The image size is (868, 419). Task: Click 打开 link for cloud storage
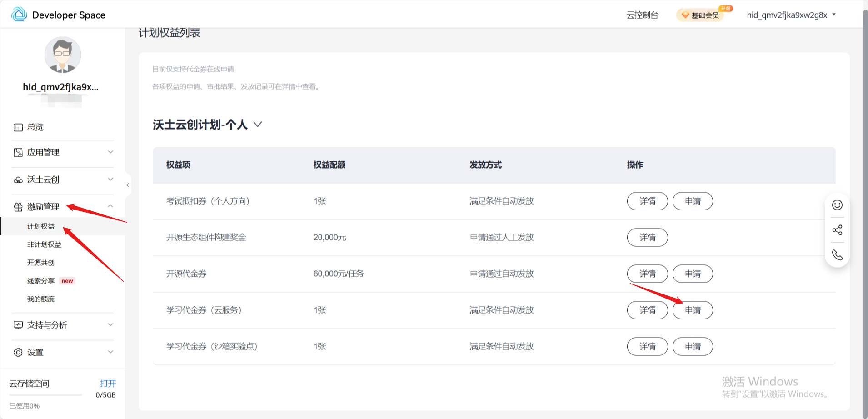pyautogui.click(x=108, y=384)
